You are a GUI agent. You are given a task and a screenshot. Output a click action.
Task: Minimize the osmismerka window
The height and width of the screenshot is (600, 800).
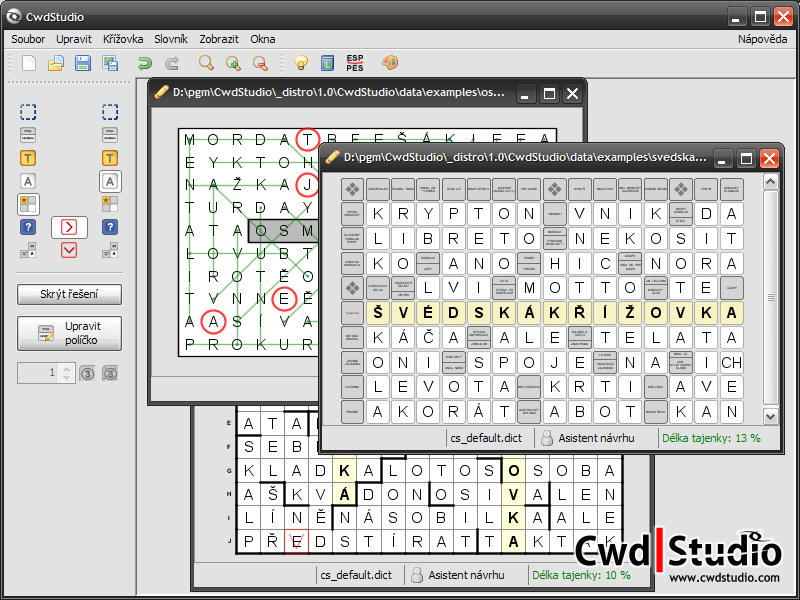(x=525, y=94)
